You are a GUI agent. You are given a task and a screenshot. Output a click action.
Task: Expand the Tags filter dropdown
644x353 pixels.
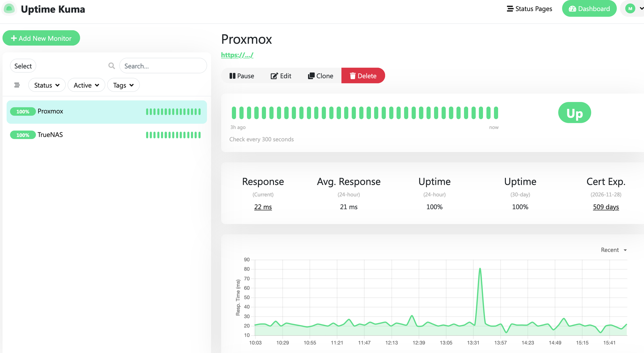pyautogui.click(x=123, y=85)
